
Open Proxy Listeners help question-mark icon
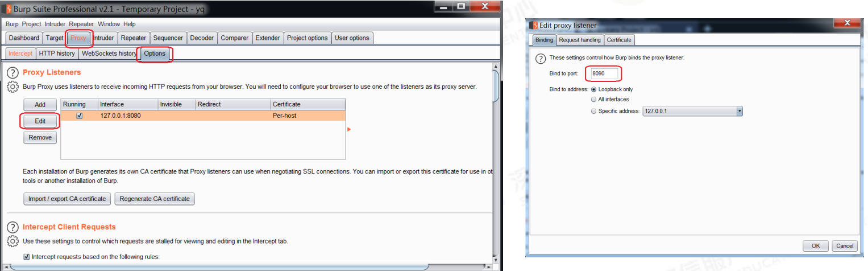(x=13, y=73)
